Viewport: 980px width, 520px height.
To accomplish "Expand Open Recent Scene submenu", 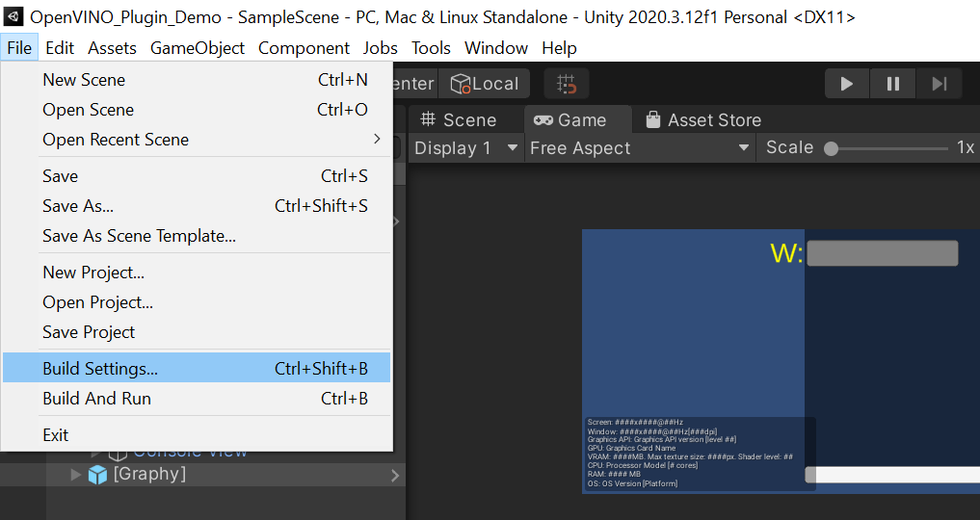I will coord(205,140).
